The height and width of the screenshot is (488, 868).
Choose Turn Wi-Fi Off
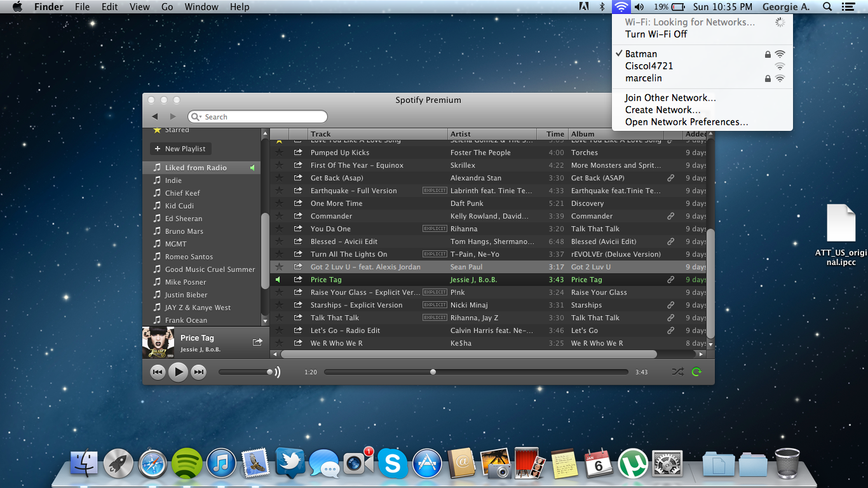point(656,34)
